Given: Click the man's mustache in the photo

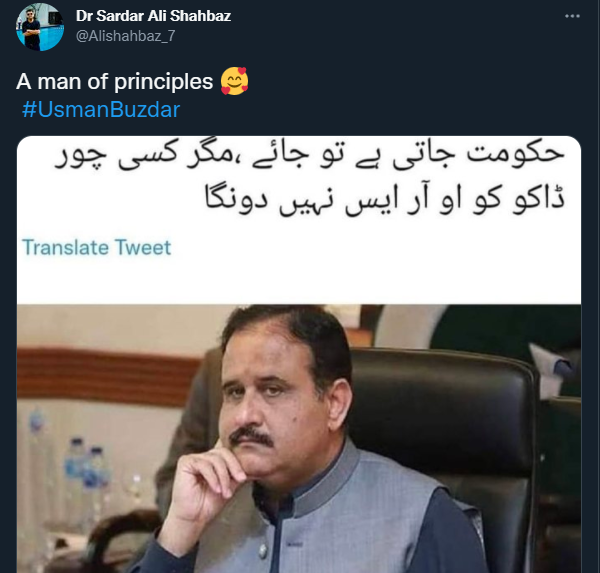Looking at the screenshot, I should pyautogui.click(x=251, y=437).
